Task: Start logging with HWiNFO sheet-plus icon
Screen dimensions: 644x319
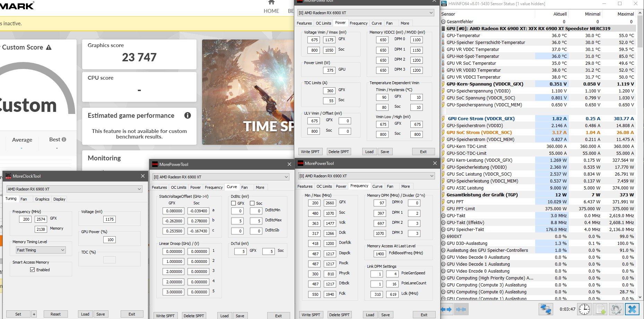Action: (600, 309)
